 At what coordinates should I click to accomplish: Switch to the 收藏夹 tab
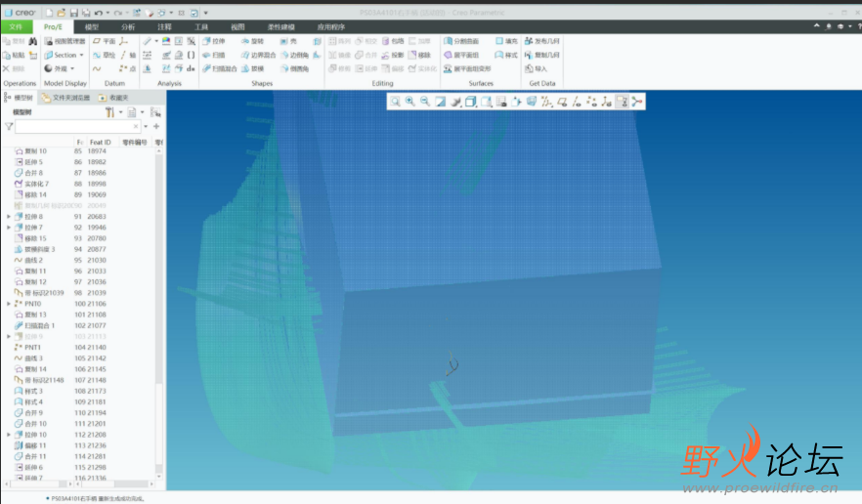pyautogui.click(x=113, y=98)
